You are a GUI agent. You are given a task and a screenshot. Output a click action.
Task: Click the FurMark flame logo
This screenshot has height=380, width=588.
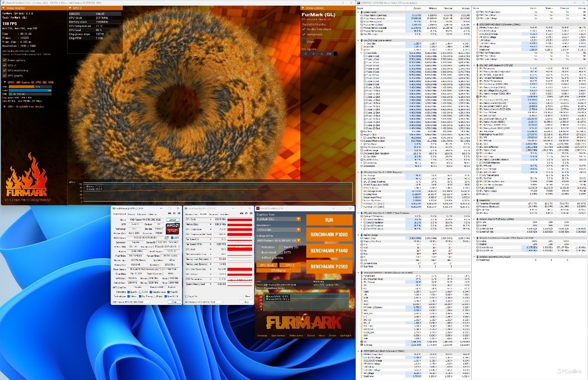pyautogui.click(x=26, y=178)
